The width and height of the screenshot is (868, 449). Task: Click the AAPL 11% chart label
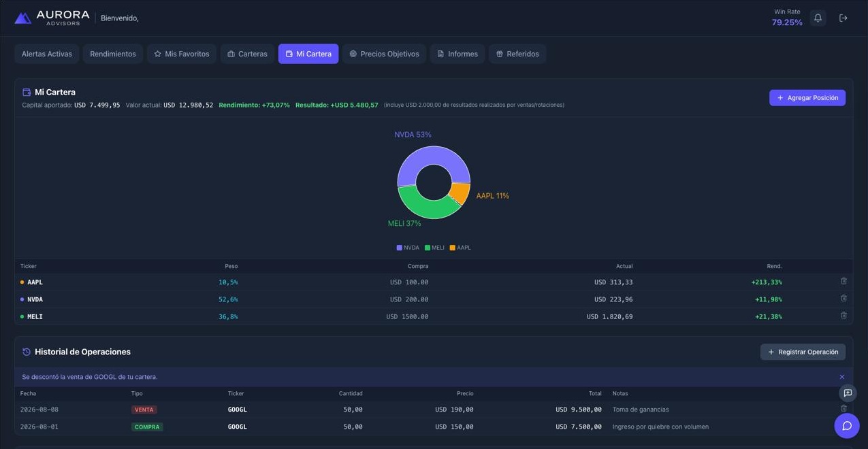(x=492, y=196)
